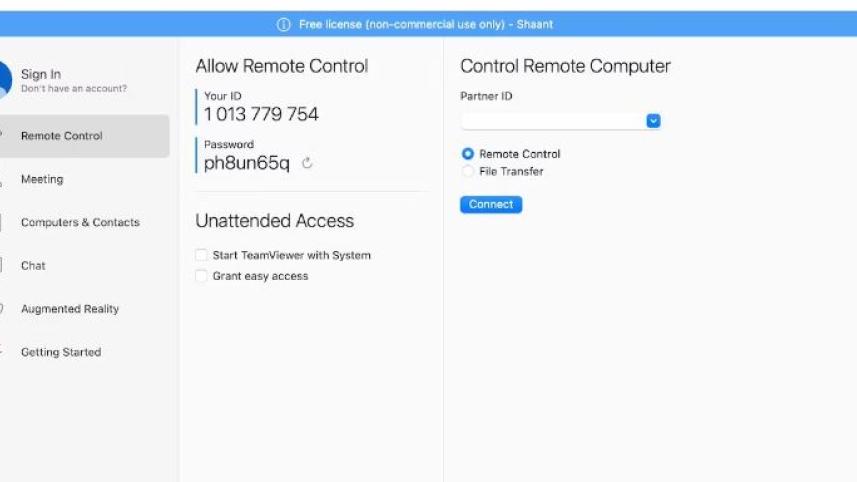
Task: Select the Remote Control radio button
Action: [x=468, y=154]
